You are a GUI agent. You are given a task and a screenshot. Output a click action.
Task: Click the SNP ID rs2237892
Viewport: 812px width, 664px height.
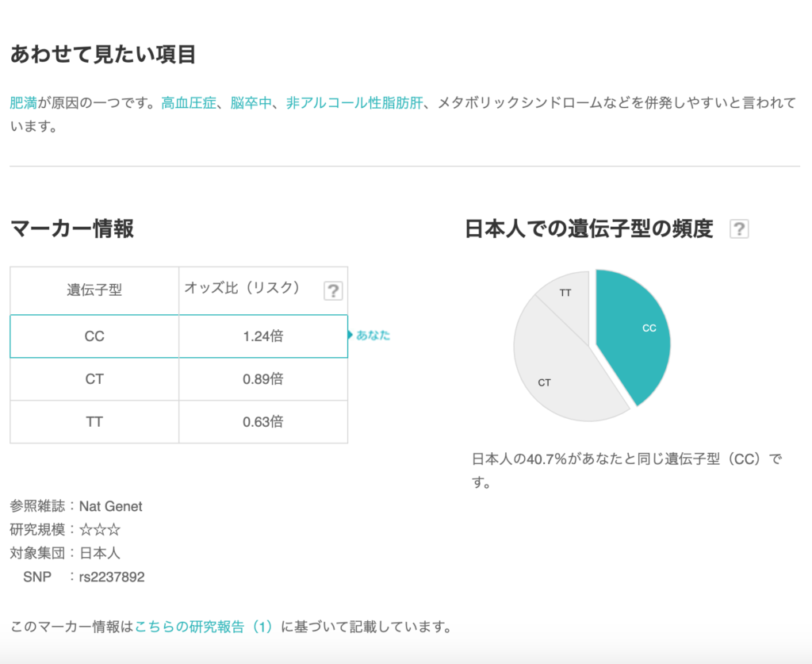coord(112,577)
